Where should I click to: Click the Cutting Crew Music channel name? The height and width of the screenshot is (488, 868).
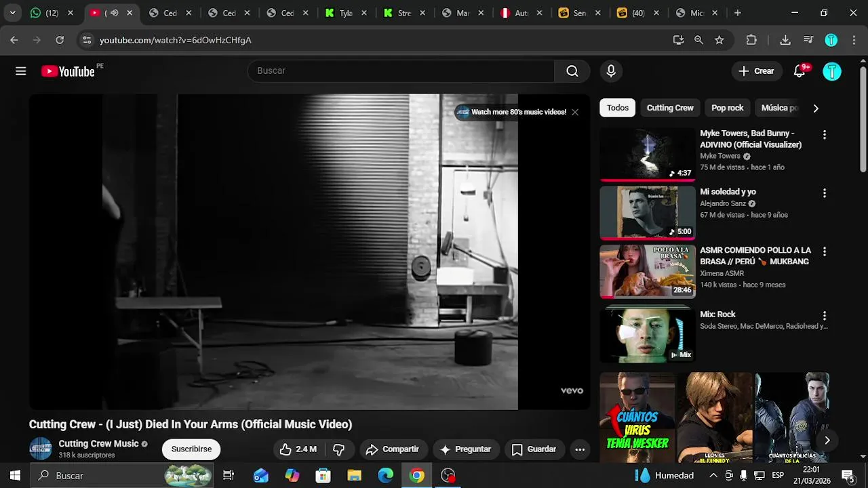(98, 444)
